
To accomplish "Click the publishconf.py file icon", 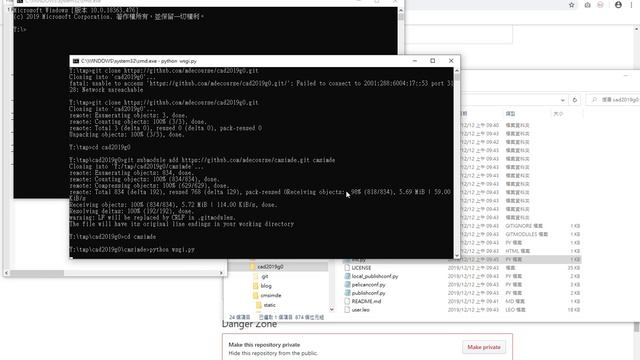I will pos(347,293).
